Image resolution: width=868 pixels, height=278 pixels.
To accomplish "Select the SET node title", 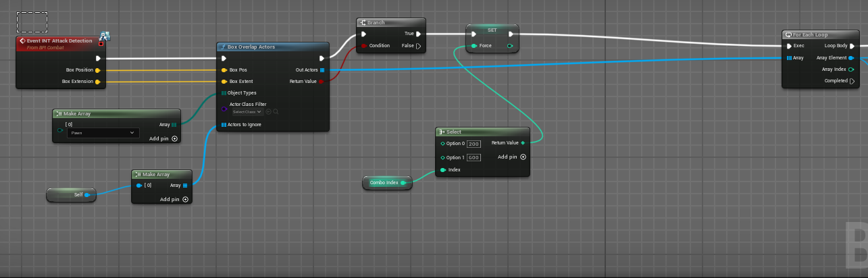I will 492,30.
